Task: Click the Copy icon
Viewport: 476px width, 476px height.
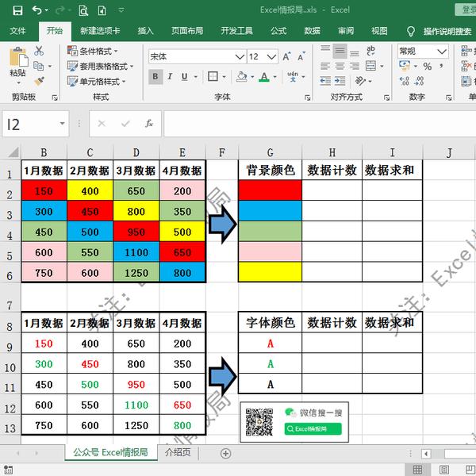Action: (38, 66)
